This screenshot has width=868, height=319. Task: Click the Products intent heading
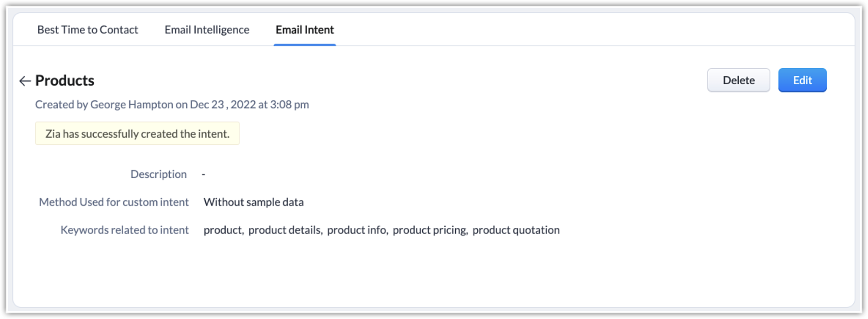tap(65, 80)
